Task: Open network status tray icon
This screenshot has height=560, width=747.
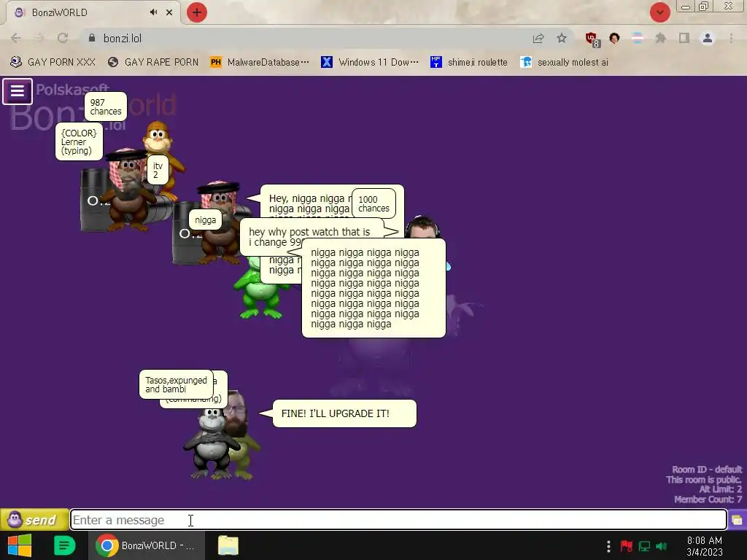Action: point(644,545)
